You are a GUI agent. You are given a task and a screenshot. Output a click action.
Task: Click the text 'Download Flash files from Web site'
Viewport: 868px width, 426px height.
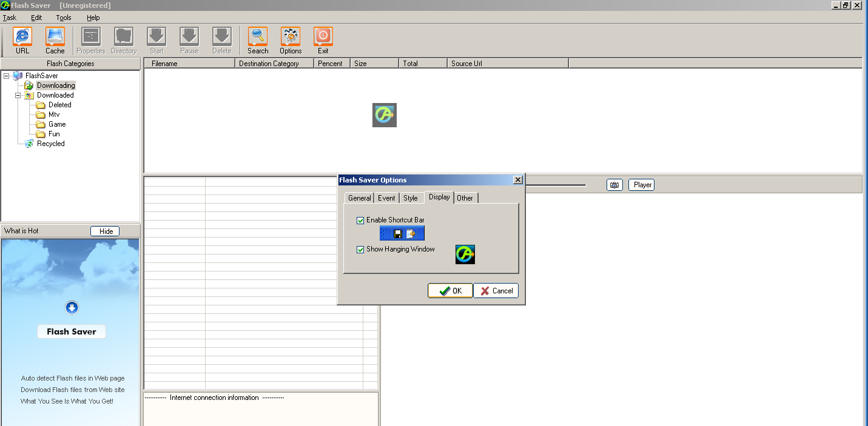[73, 390]
